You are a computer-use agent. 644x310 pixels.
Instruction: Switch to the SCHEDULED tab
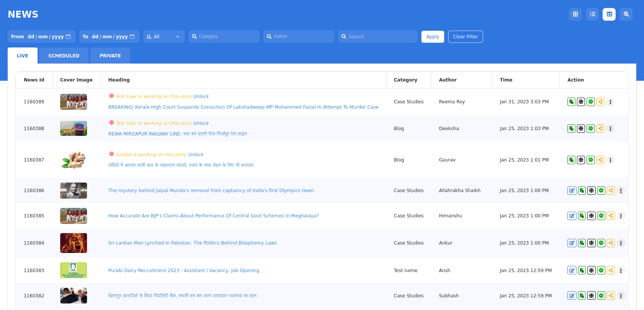[x=64, y=56]
